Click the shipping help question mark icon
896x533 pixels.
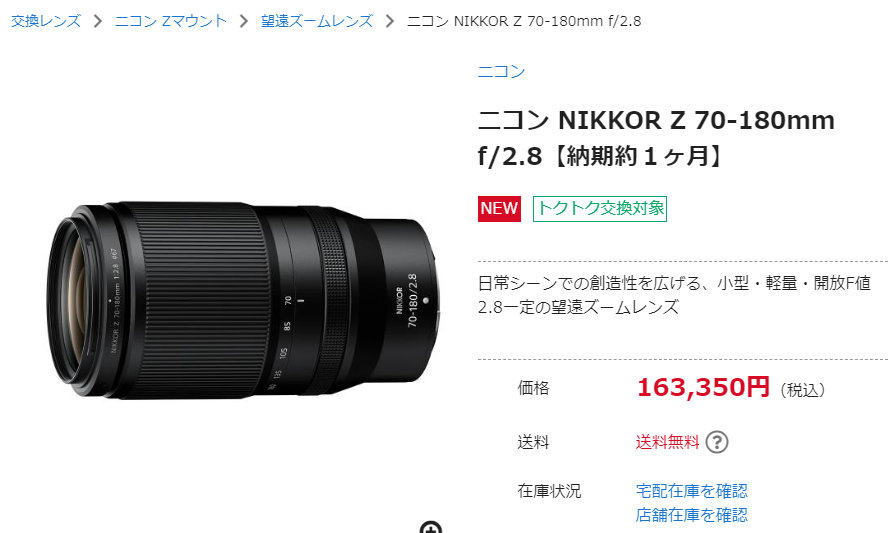click(x=717, y=442)
